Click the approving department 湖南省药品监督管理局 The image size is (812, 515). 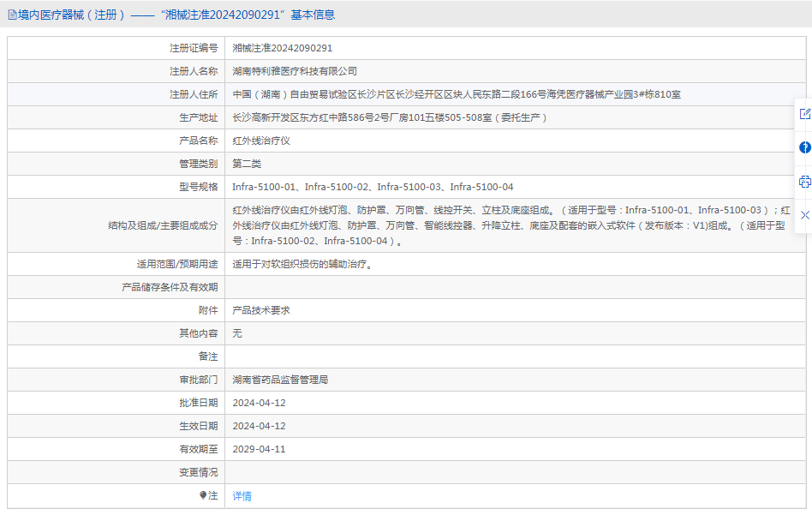280,380
